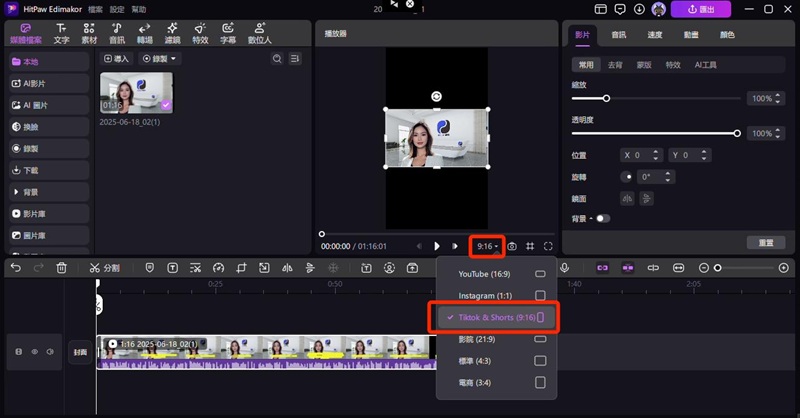This screenshot has height=418, width=800.
Task: Expand the 錄製 record dropdown
Action: (x=160, y=59)
